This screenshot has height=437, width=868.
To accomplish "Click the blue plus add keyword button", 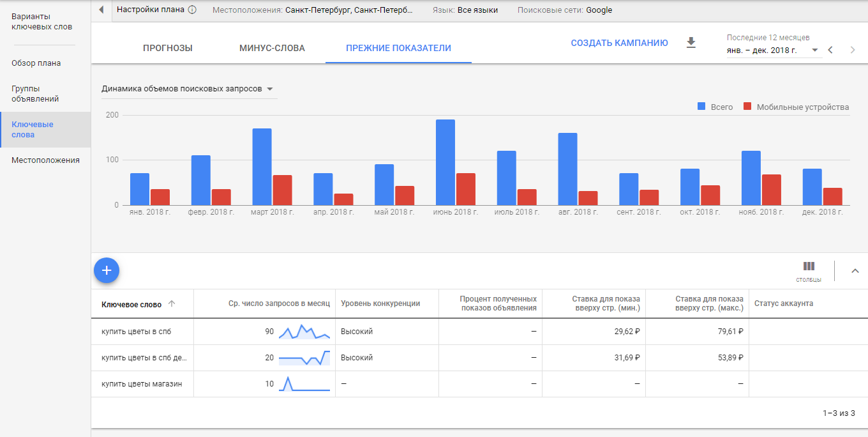I will pos(107,270).
